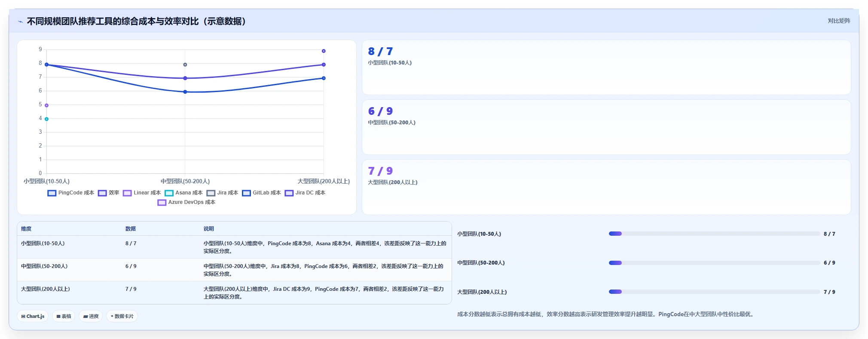The height and width of the screenshot is (339, 868).
Task: Click the 中型团队(50-200人) label in progress list
Action: coord(481,263)
